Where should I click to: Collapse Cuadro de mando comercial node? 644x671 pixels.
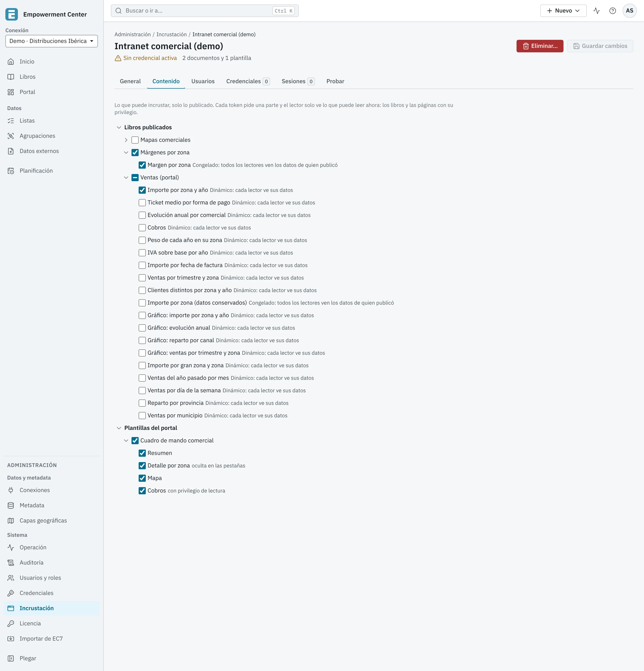coord(126,441)
